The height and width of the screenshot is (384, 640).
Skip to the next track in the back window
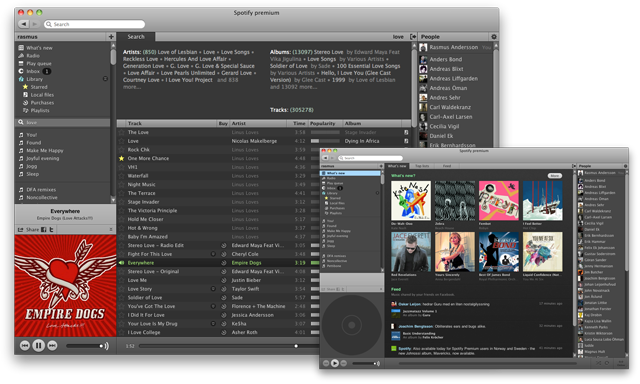click(52, 346)
